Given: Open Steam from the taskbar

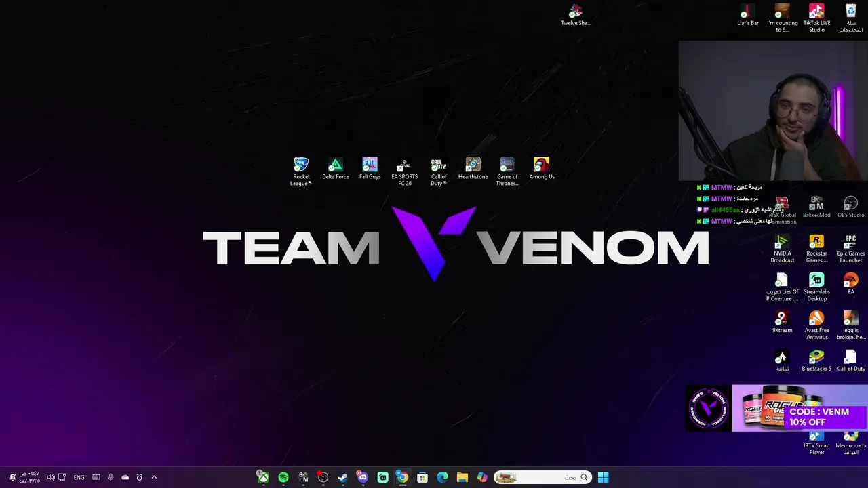Looking at the screenshot, I should tap(342, 477).
